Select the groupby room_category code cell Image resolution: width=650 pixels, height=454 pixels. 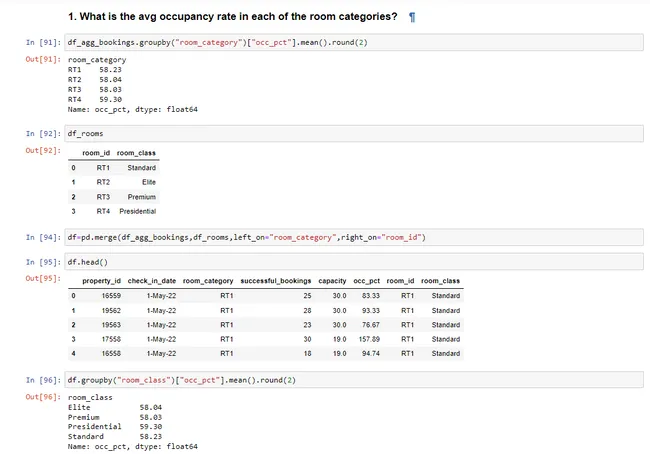click(x=350, y=44)
